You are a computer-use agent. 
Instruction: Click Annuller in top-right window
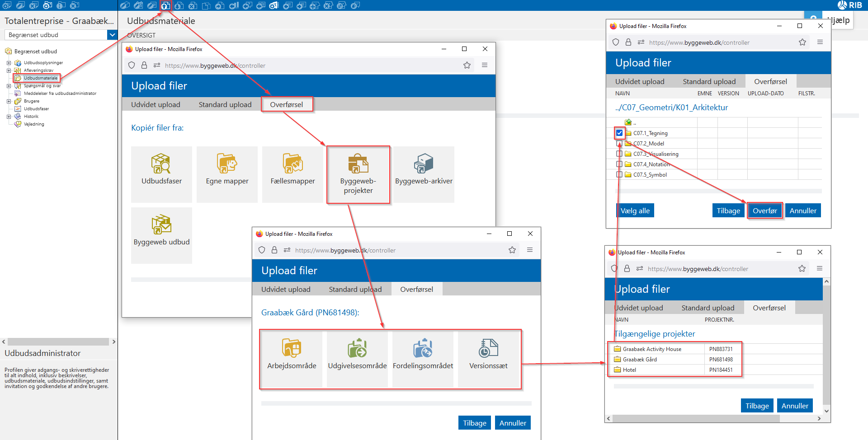(803, 211)
